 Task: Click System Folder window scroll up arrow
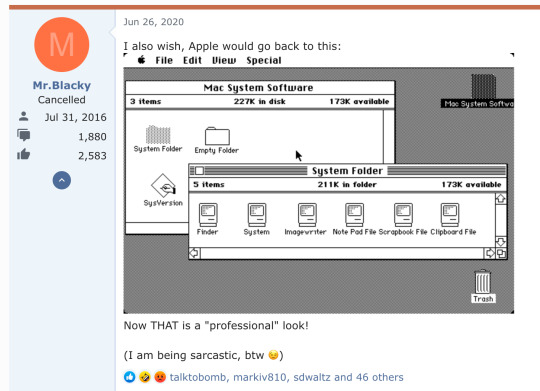pyautogui.click(x=501, y=199)
